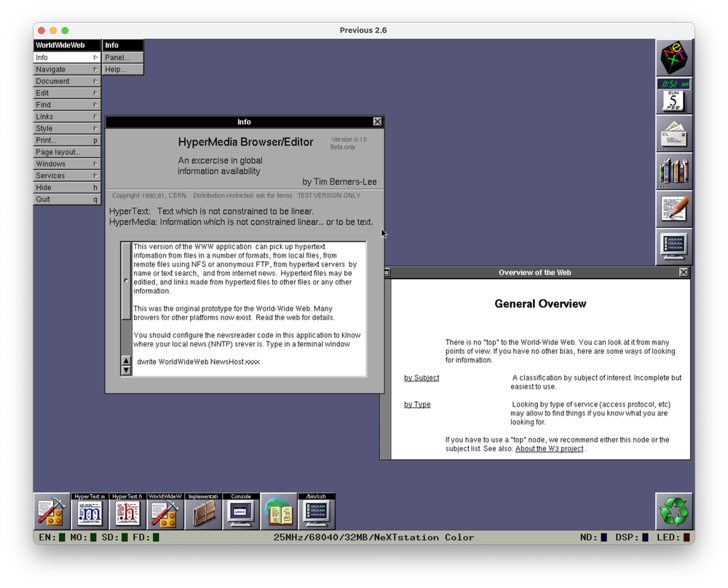The width and height of the screenshot is (728, 588).
Task: Click the Project Builder hammer icon at bottom left
Action: 52,512
